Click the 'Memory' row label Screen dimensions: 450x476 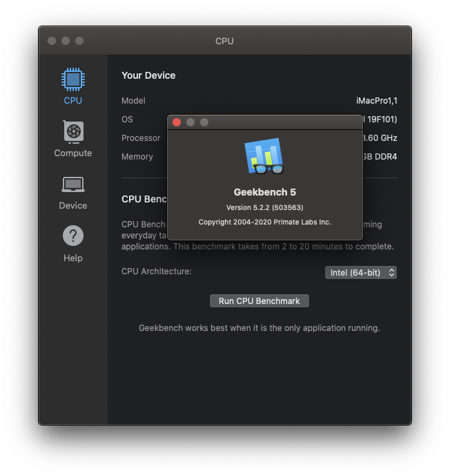coord(137,157)
